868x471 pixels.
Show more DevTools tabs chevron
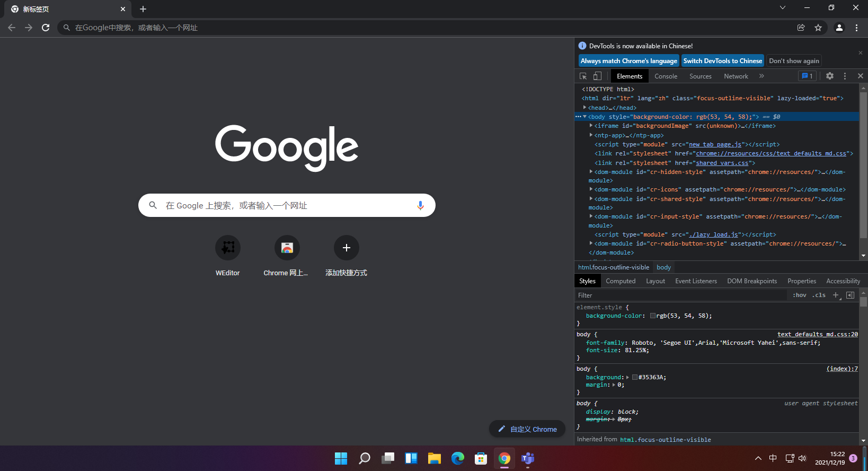click(761, 76)
